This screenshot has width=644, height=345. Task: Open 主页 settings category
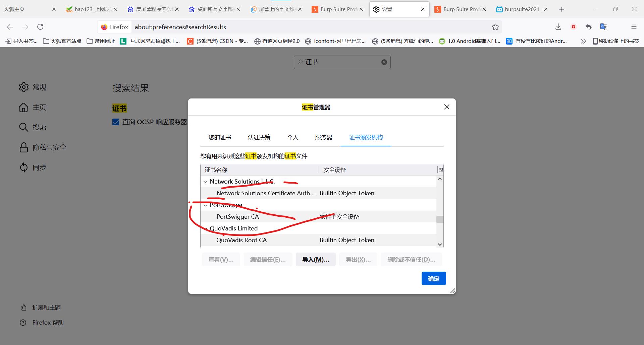pos(33,107)
